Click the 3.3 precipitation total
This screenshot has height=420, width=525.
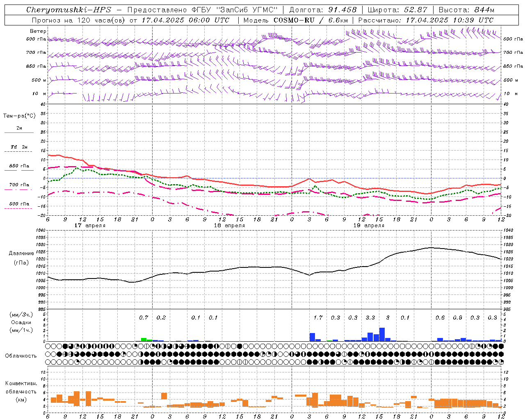click(370, 318)
